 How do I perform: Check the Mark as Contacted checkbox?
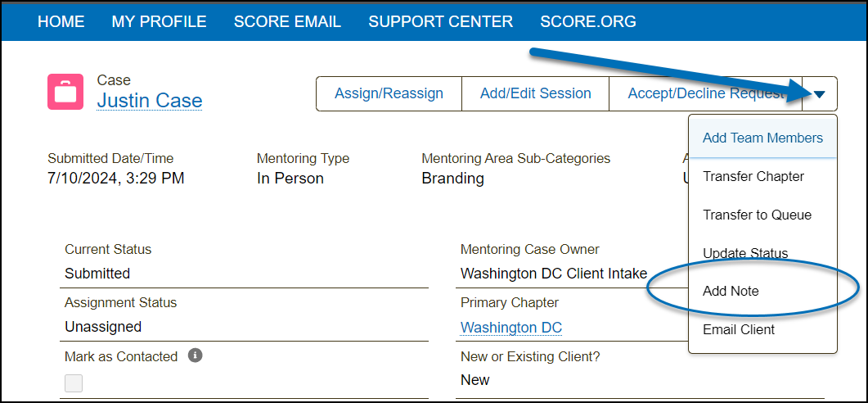click(74, 383)
